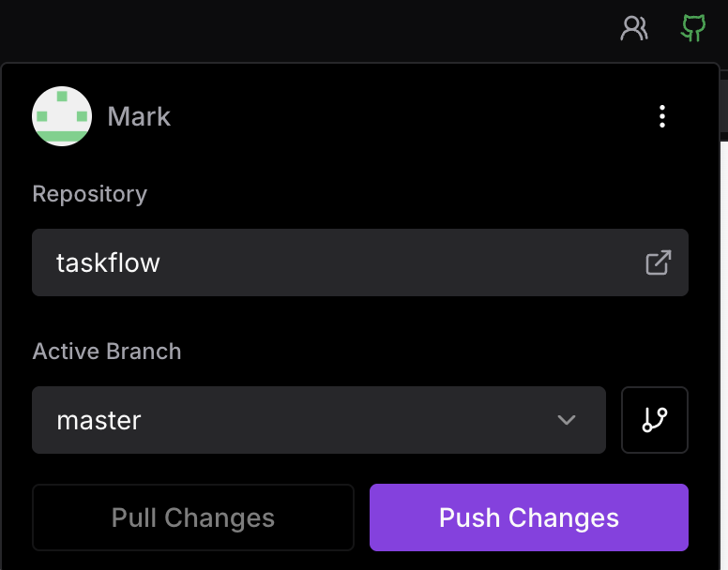Click the 'master' branch name text

pyautogui.click(x=99, y=420)
